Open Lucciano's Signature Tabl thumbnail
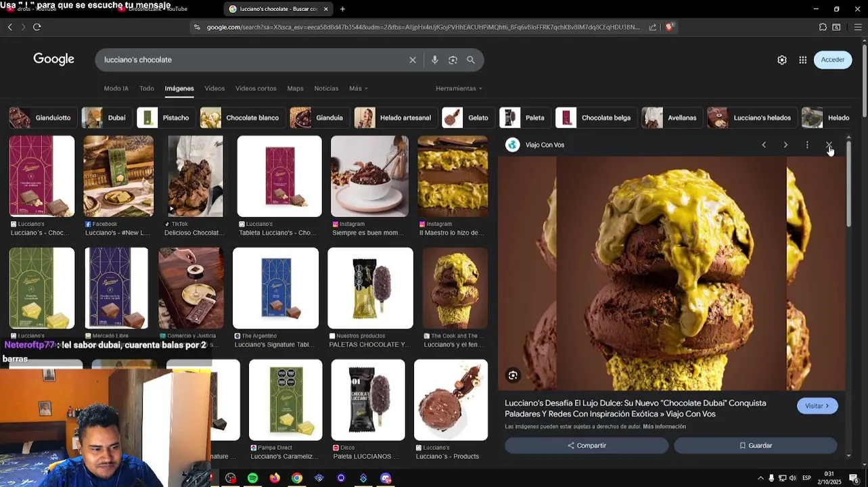868x487 pixels. click(x=276, y=288)
